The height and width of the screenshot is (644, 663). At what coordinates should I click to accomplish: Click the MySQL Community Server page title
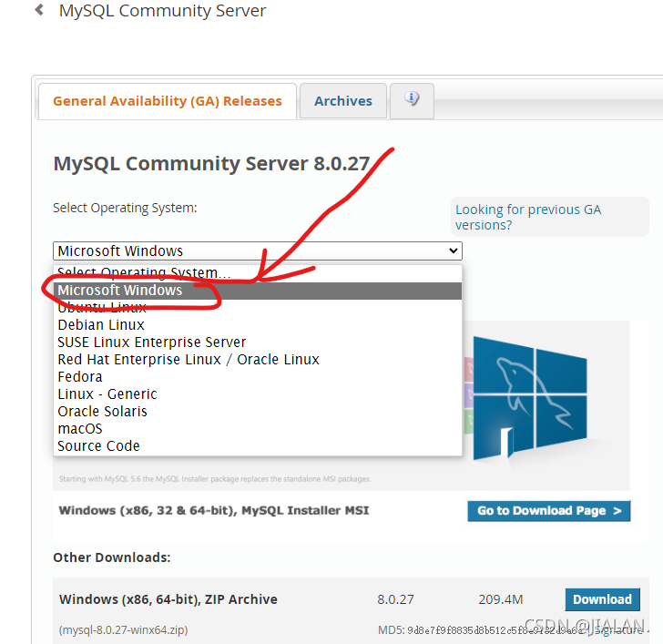pyautogui.click(x=162, y=11)
